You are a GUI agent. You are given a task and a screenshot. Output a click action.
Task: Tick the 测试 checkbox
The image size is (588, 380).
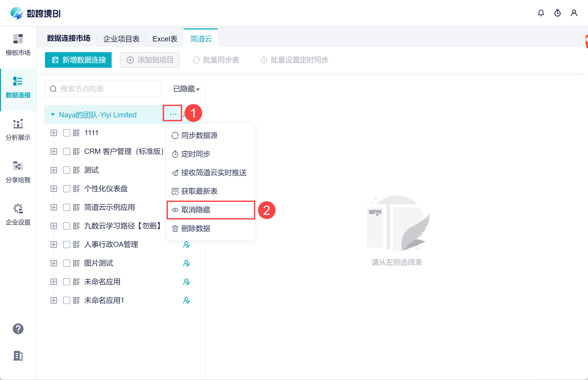pos(67,170)
